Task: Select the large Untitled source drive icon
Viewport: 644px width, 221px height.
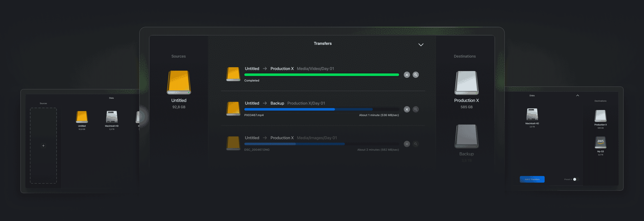Action: (x=179, y=82)
